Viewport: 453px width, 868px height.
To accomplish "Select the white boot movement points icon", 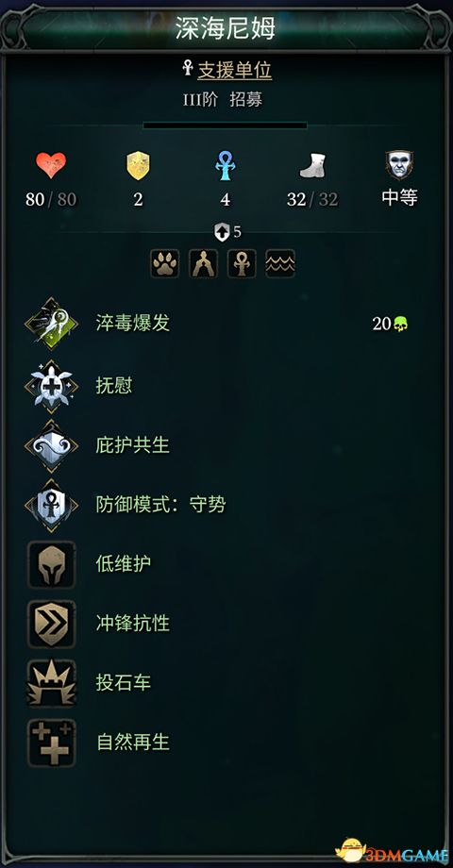I will click(x=312, y=165).
